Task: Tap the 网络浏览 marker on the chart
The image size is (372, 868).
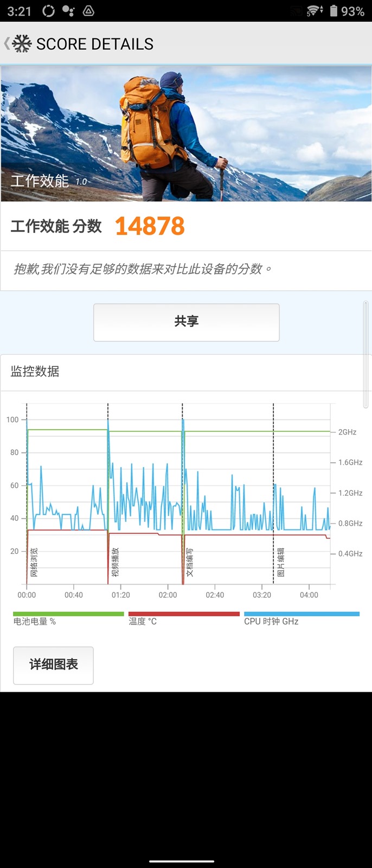Action: click(x=34, y=563)
